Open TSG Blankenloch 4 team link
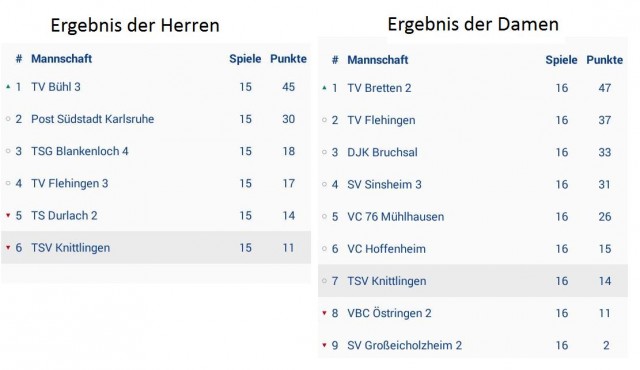 click(x=80, y=151)
